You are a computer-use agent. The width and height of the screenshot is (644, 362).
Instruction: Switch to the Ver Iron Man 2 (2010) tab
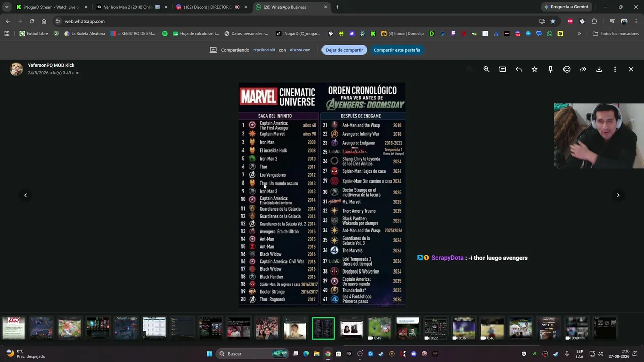tap(131, 7)
